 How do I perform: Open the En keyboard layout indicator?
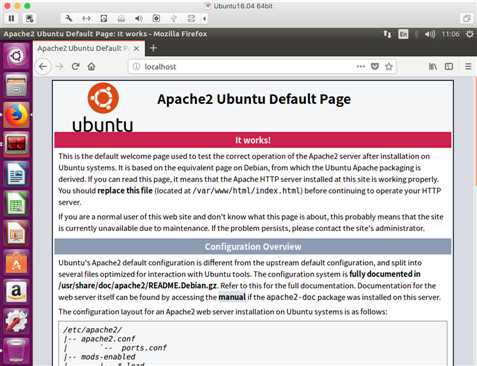(403, 34)
